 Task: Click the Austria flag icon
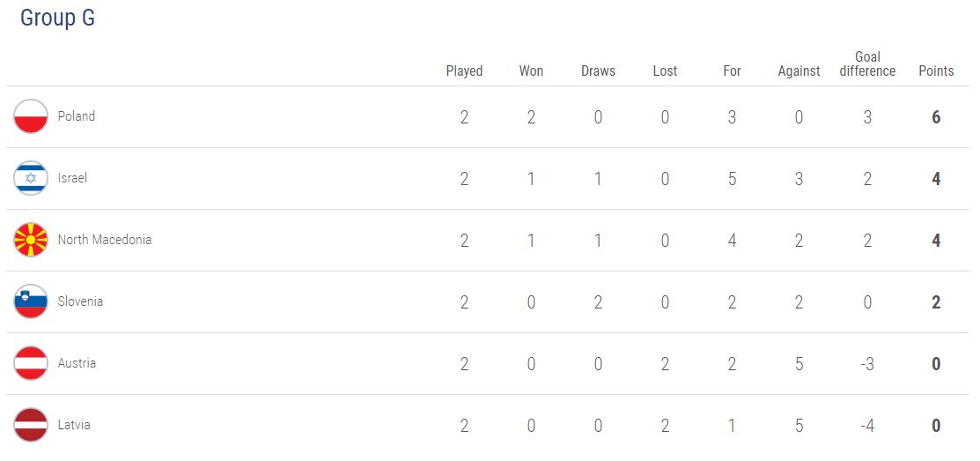[31, 363]
